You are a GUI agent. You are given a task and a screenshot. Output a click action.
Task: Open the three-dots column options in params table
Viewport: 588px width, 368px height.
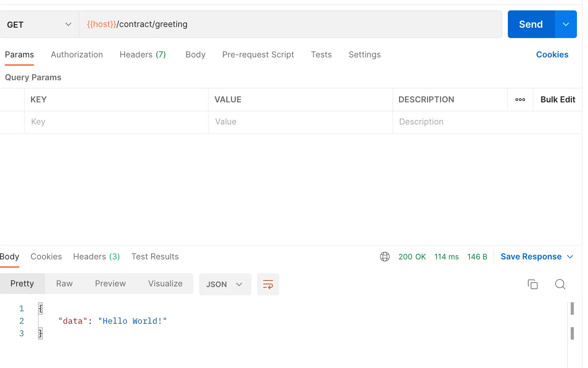pyautogui.click(x=520, y=100)
